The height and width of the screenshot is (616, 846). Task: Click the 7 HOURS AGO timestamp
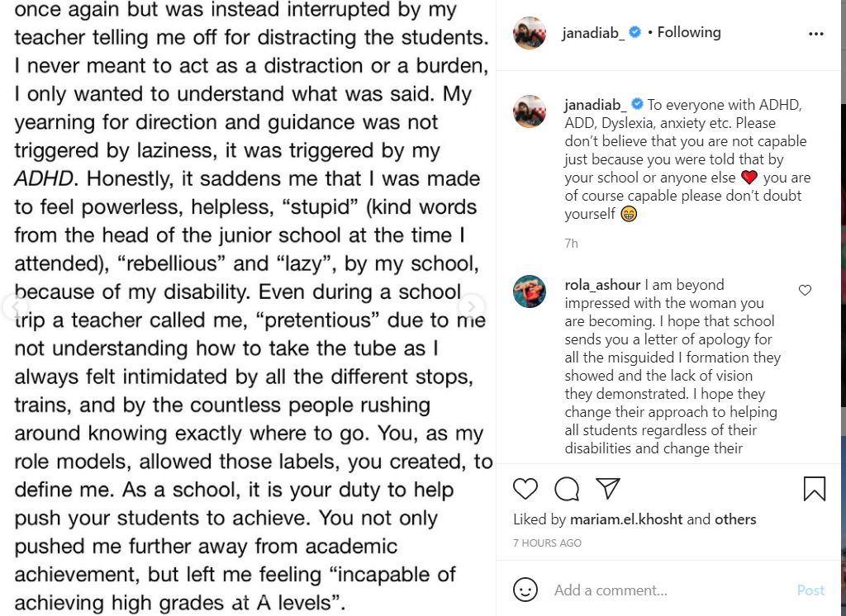547,543
